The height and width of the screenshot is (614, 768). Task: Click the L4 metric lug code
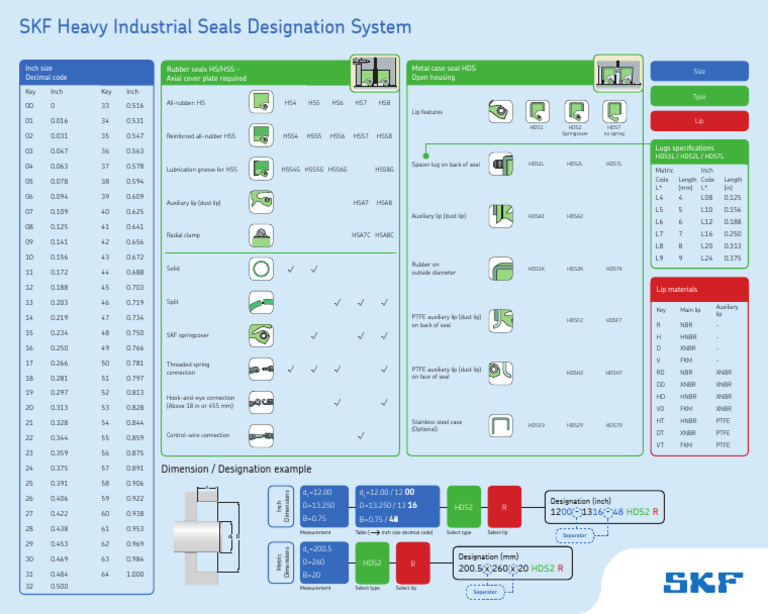tap(659, 198)
